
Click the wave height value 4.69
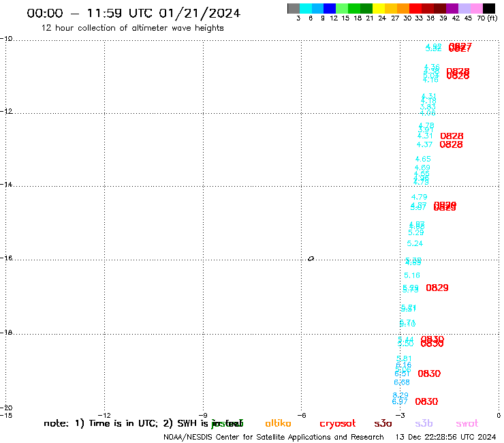pos(422,168)
